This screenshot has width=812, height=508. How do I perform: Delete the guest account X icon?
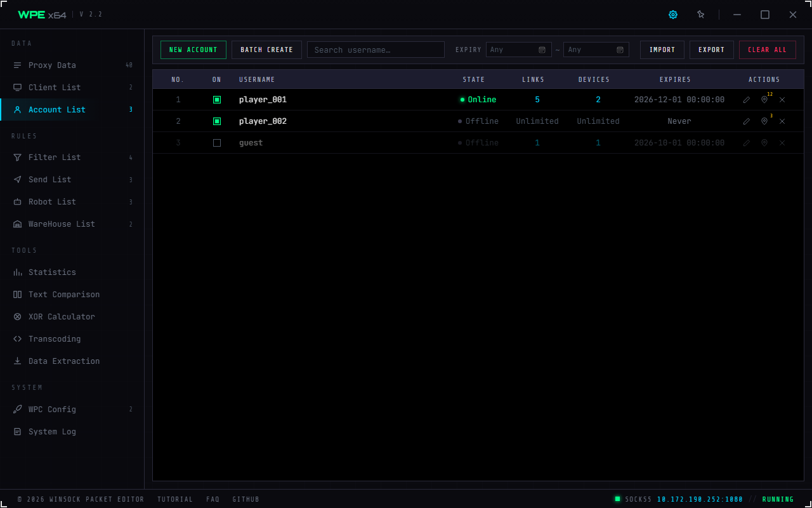[782, 143]
